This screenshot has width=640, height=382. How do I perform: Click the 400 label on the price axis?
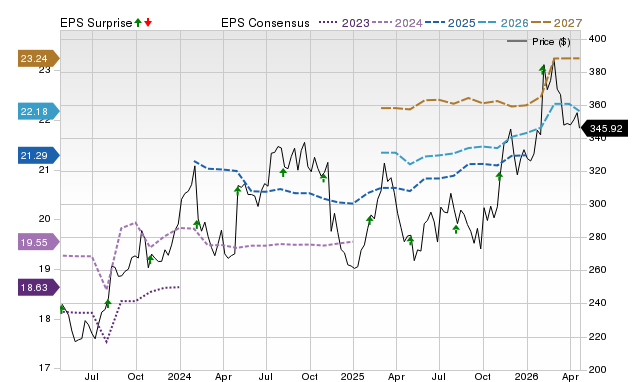click(x=598, y=39)
